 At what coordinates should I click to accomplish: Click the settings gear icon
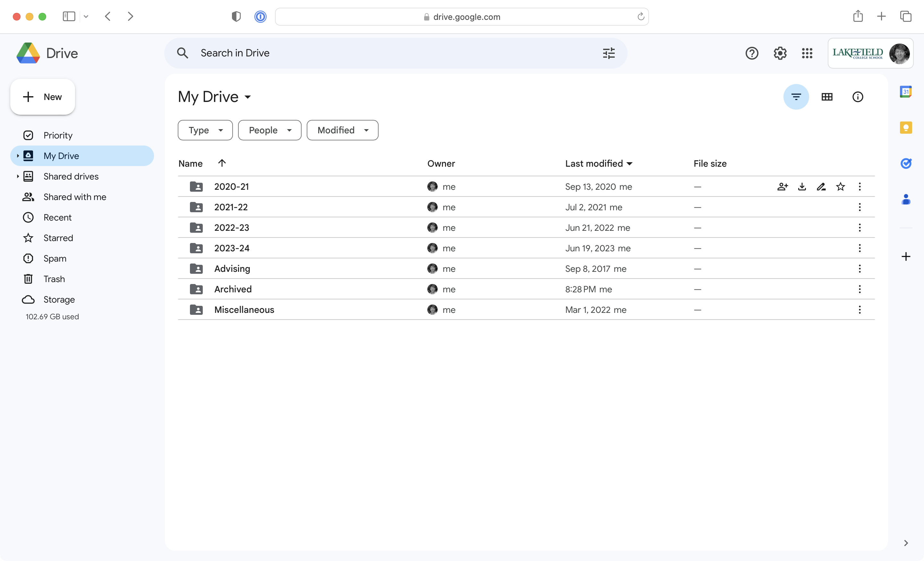(779, 53)
